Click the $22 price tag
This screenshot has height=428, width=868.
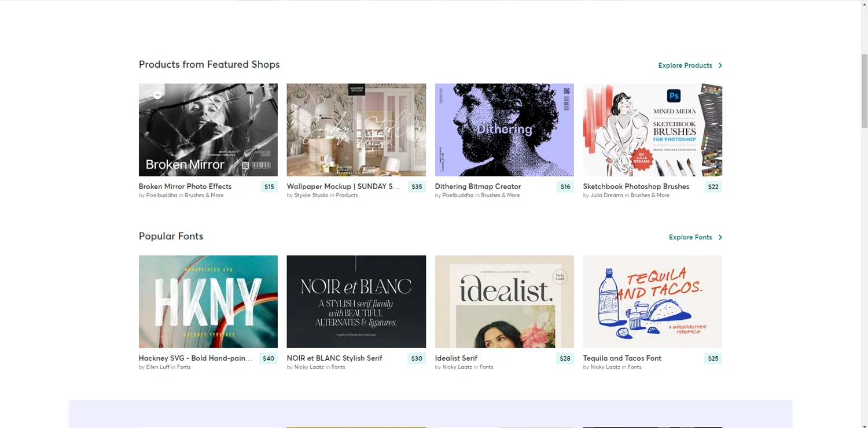click(713, 187)
